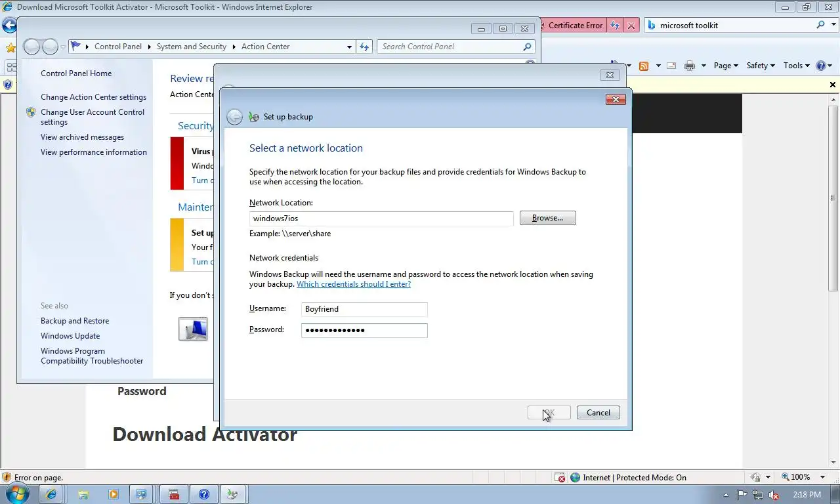
Task: Expand the Control Panel address history dropdown
Action: tap(349, 47)
